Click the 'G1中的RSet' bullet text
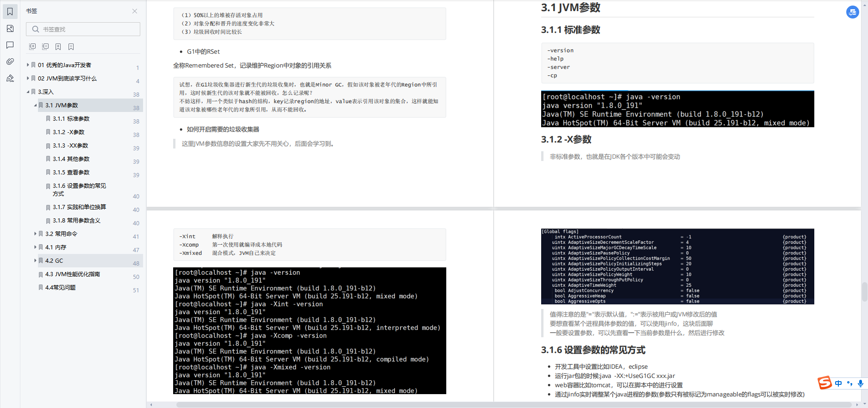Image resolution: width=868 pixels, height=408 pixels. 203,52
